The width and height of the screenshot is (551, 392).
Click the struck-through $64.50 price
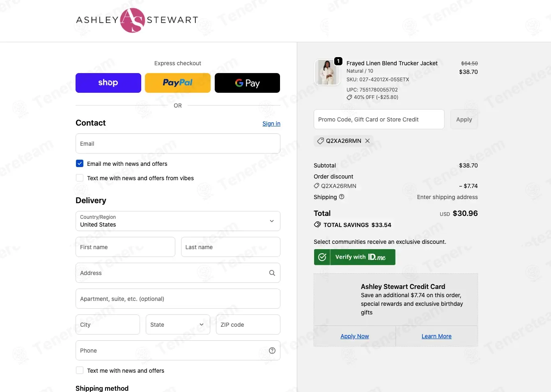[469, 63]
